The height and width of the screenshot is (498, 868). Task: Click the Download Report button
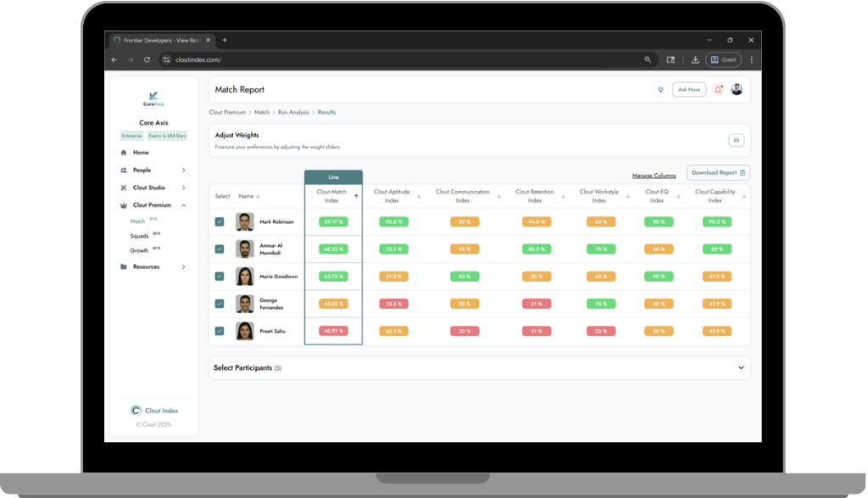coord(718,172)
